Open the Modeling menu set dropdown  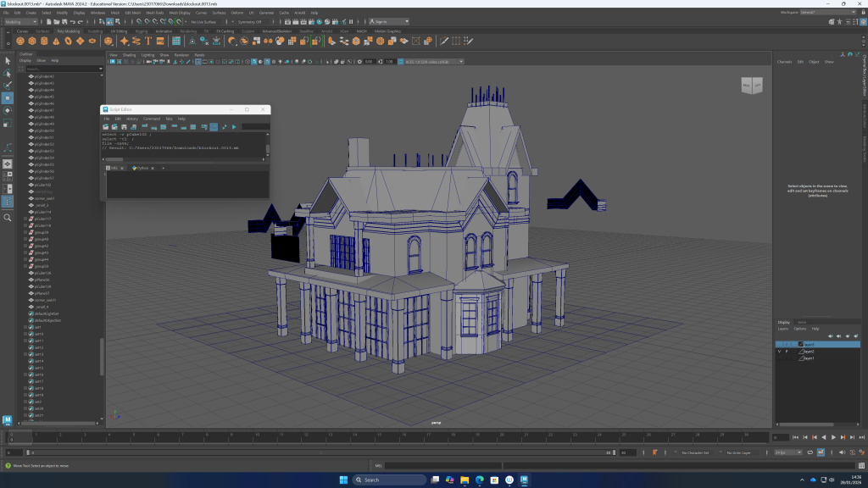(22, 22)
